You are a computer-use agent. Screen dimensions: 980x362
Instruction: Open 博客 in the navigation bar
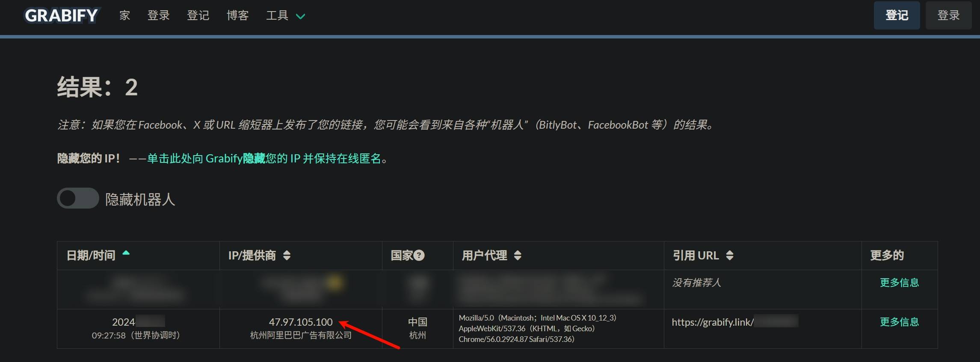coord(238,16)
